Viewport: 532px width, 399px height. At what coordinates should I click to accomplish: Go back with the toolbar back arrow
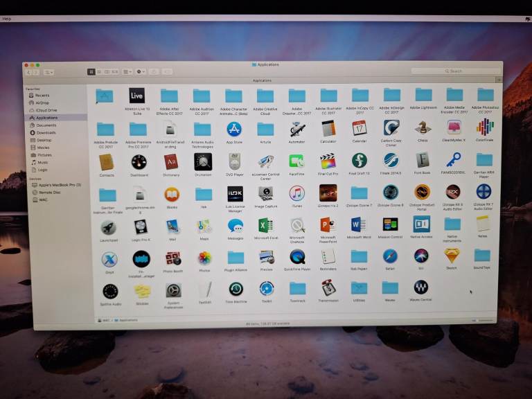click(28, 72)
